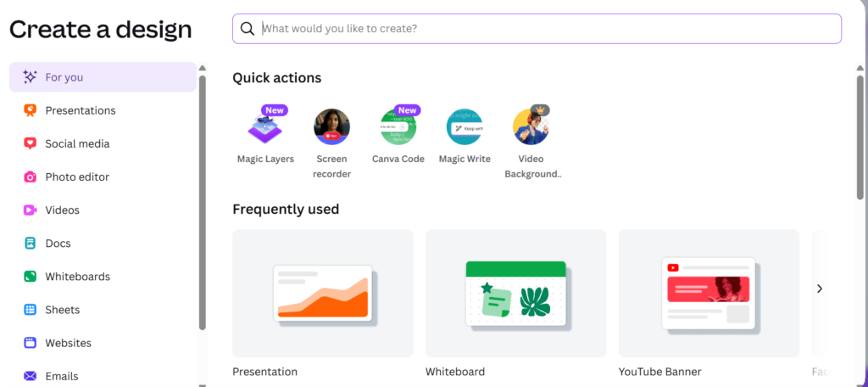
Task: Click the Presentation title under its thumbnail
Action: 264,372
